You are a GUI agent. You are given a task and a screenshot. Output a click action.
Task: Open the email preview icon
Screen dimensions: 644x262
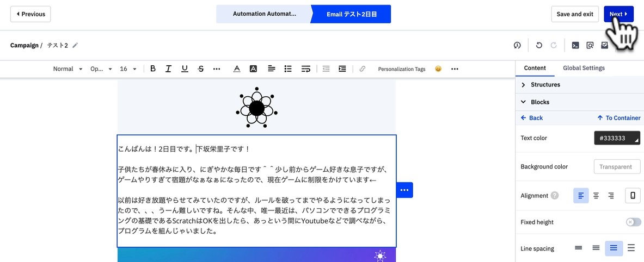(590, 46)
